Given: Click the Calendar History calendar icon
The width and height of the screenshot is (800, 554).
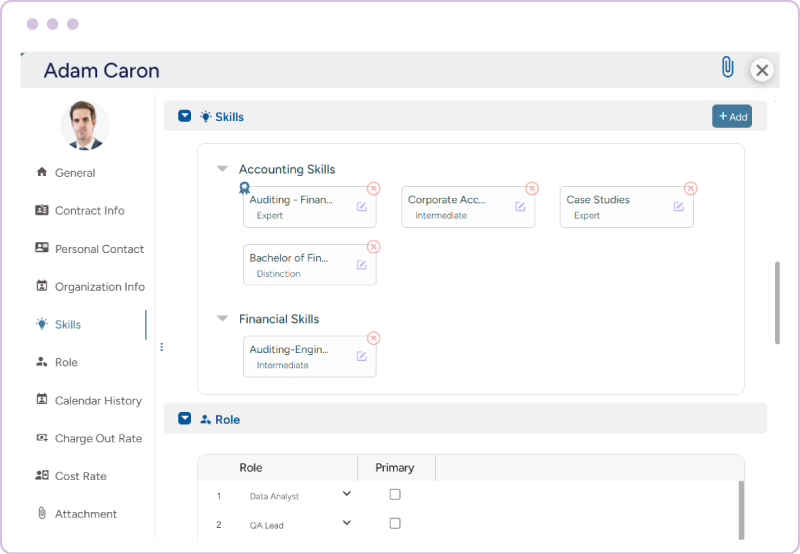Looking at the screenshot, I should tap(42, 399).
